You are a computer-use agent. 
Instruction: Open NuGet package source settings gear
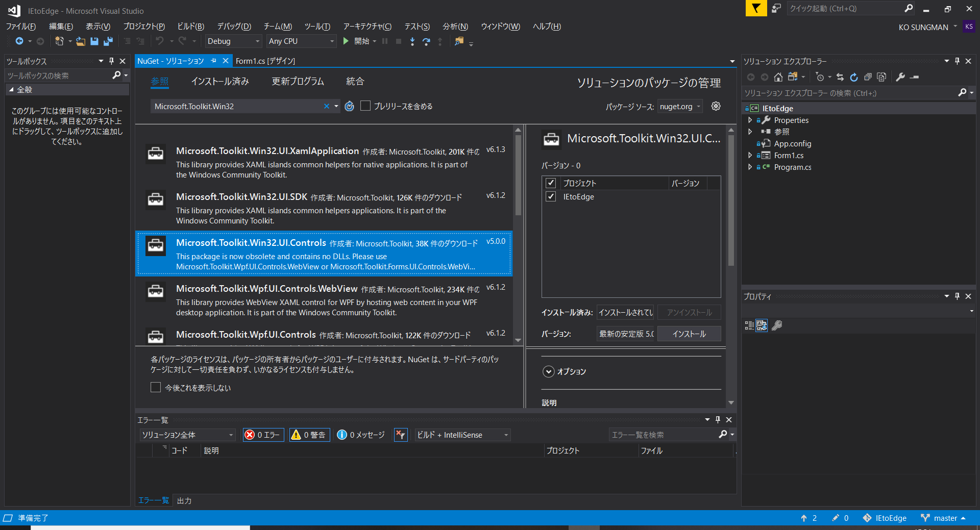point(716,106)
